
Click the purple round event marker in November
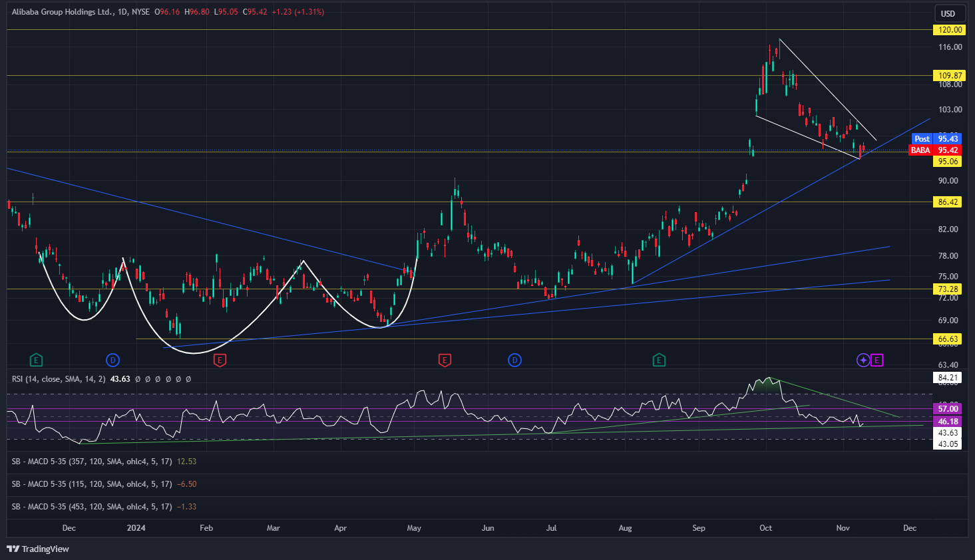pyautogui.click(x=863, y=360)
